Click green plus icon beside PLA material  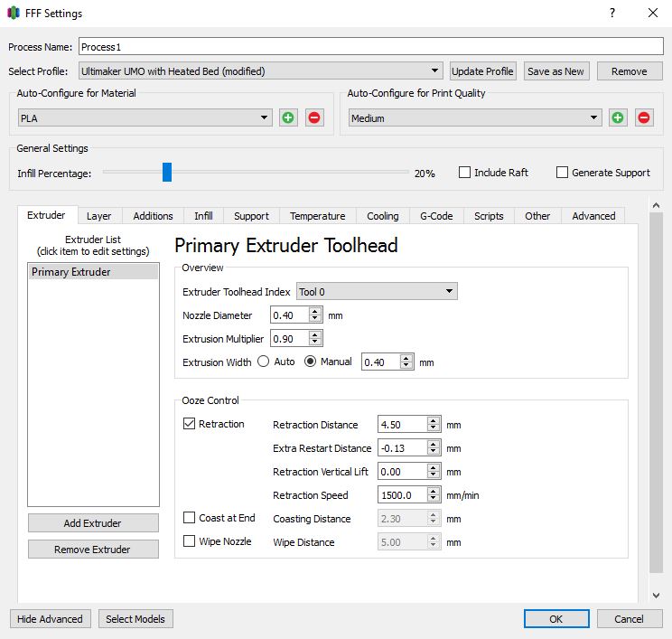coord(288,117)
